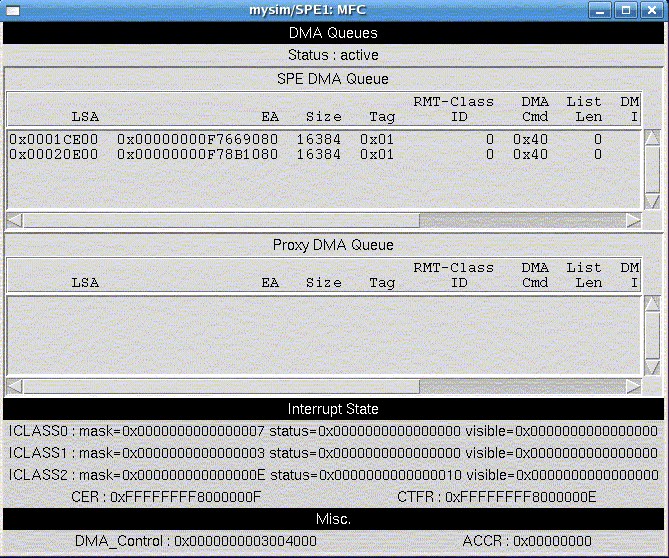
Task: Click Proxy DMA Queue scroll down arrow
Action: tap(652, 367)
